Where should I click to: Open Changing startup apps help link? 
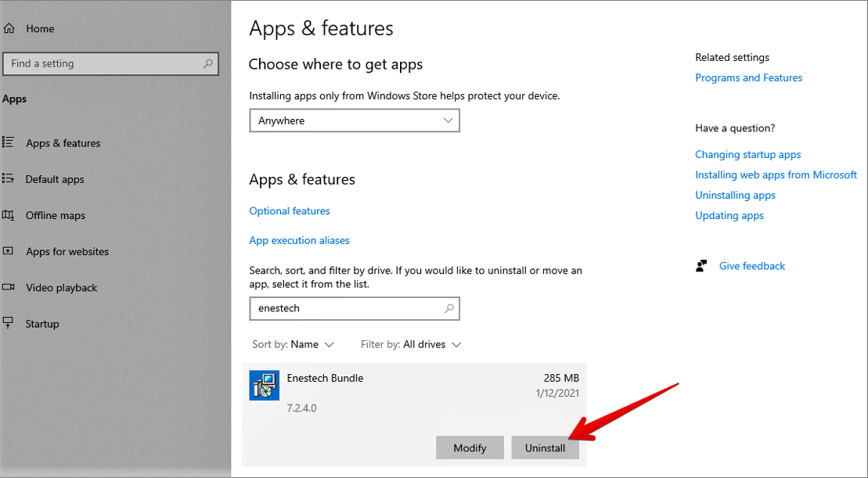pos(748,155)
